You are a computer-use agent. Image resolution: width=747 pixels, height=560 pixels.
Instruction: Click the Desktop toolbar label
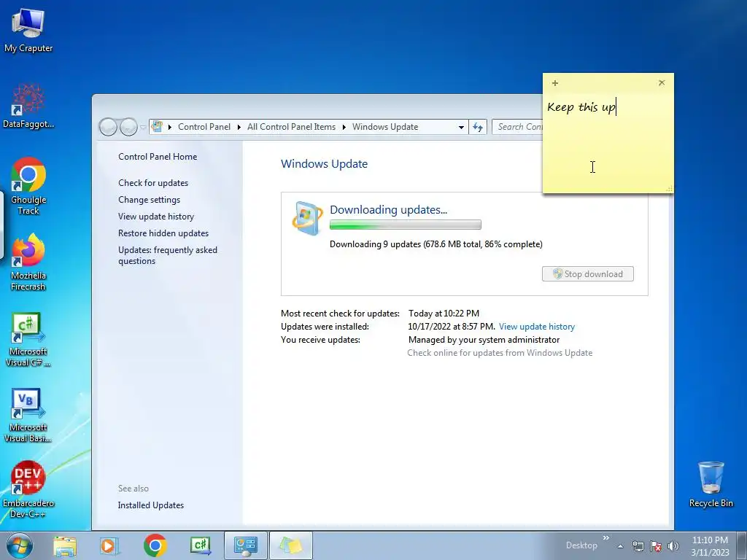point(581,545)
